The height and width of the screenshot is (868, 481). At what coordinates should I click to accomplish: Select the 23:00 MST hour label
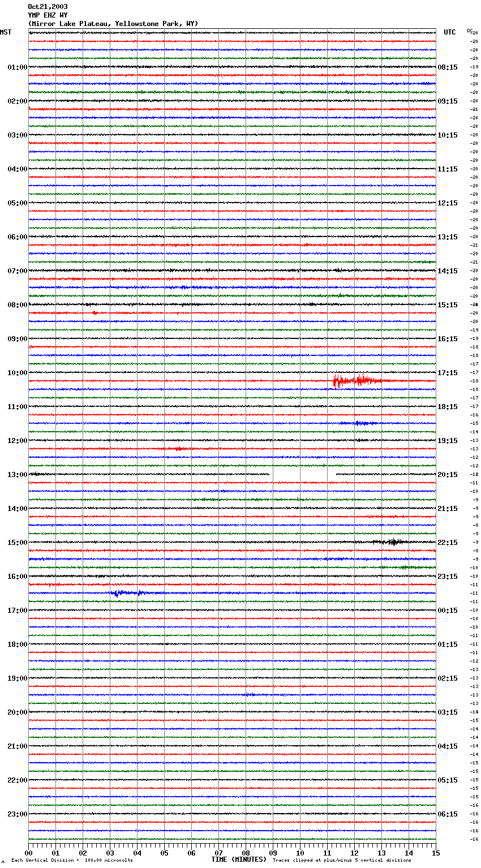coord(18,814)
